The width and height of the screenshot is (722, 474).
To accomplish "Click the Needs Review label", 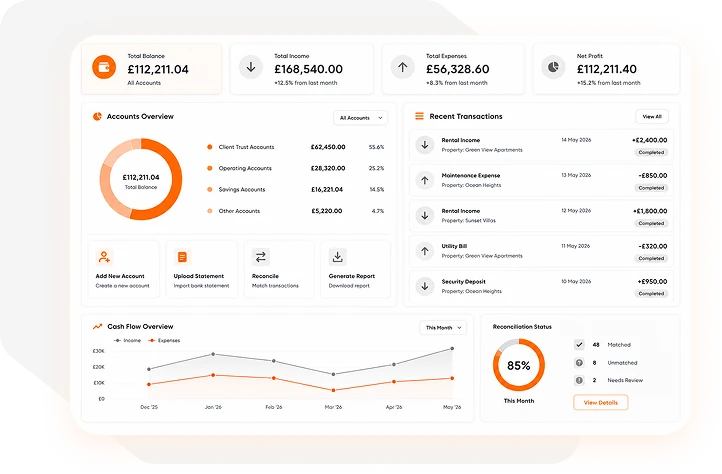I will (x=625, y=380).
